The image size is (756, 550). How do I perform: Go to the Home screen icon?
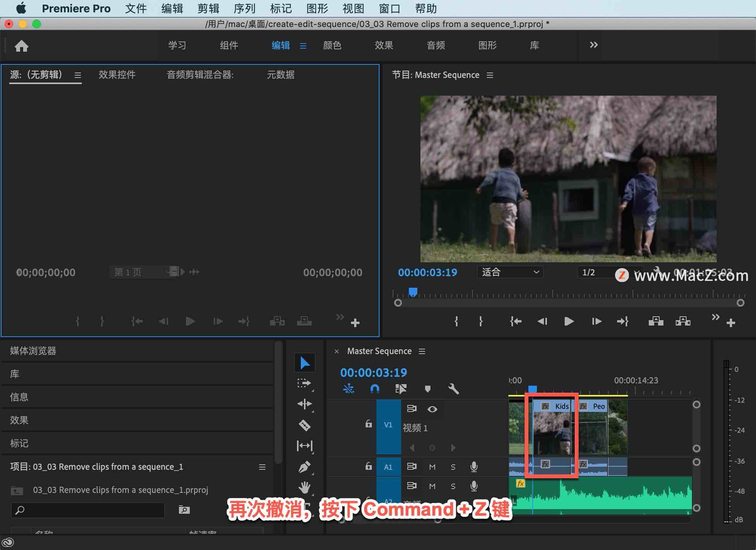point(21,46)
